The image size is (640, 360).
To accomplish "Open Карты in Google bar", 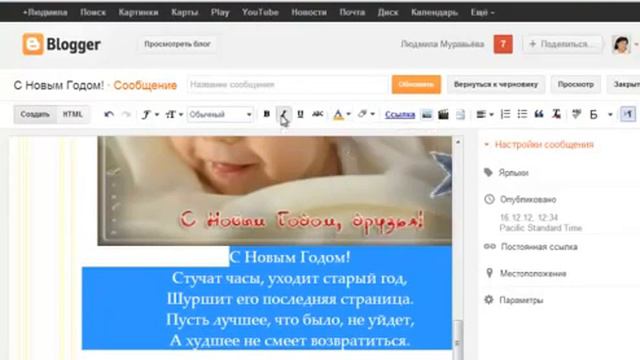I will tap(184, 12).
